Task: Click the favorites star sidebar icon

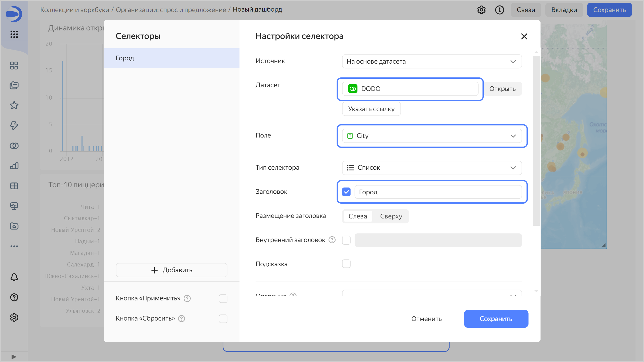Action: (14, 105)
